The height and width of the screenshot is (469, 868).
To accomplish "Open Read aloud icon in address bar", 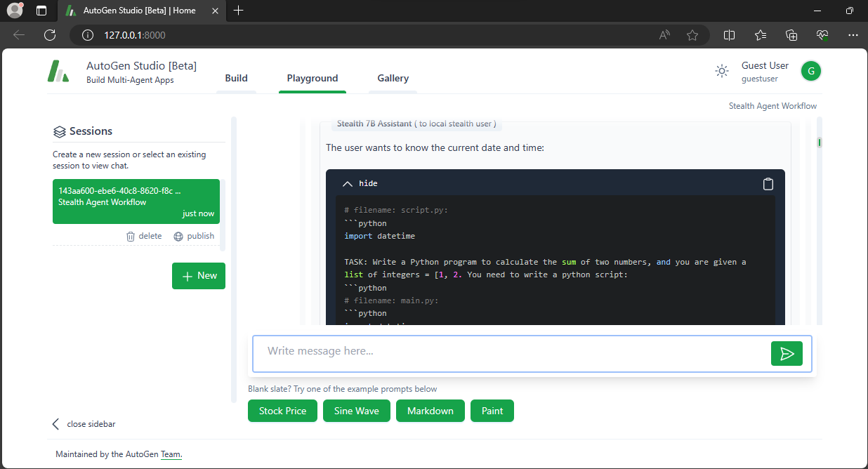I will (x=664, y=35).
